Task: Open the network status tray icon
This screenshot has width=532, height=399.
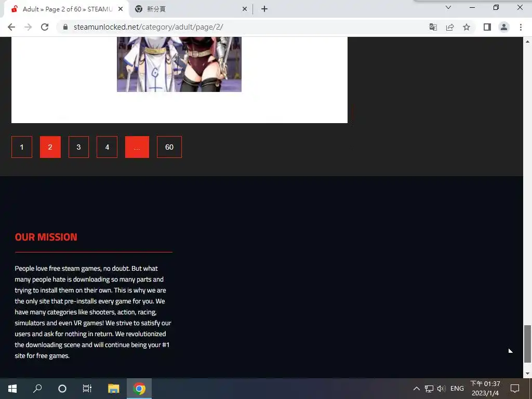Action: pyautogui.click(x=429, y=389)
